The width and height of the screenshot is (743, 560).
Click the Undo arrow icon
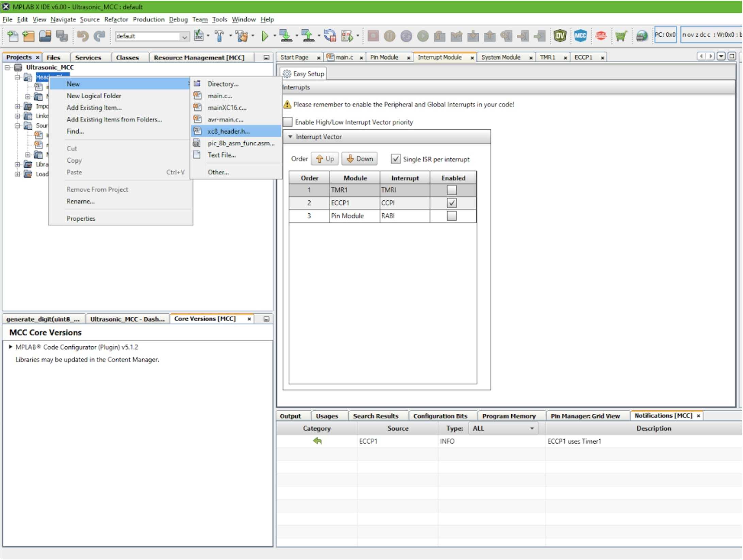click(83, 35)
